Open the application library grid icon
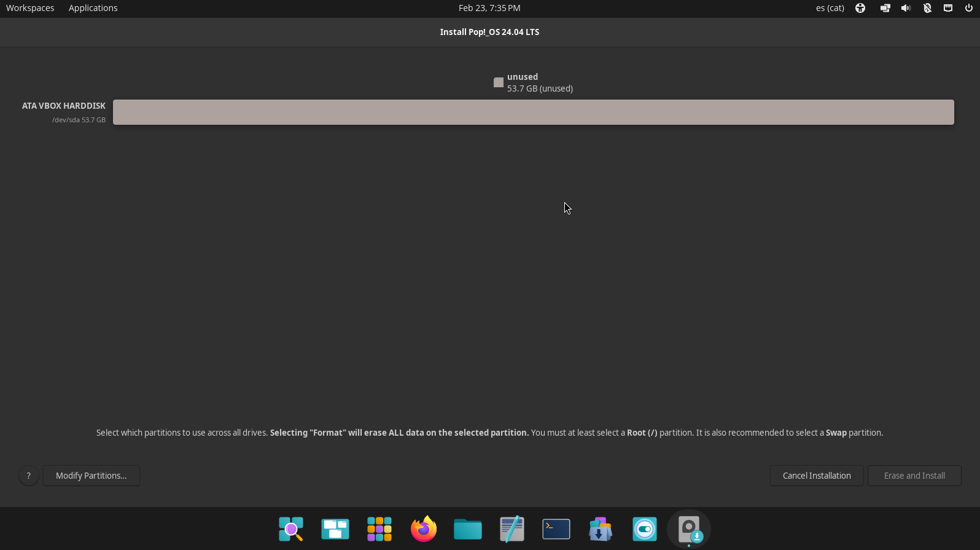 point(379,529)
